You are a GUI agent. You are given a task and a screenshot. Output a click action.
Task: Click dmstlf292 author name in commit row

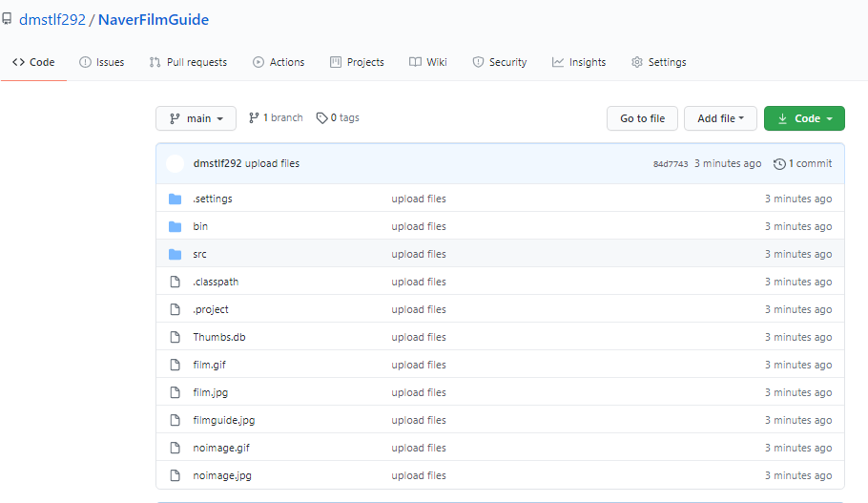217,163
